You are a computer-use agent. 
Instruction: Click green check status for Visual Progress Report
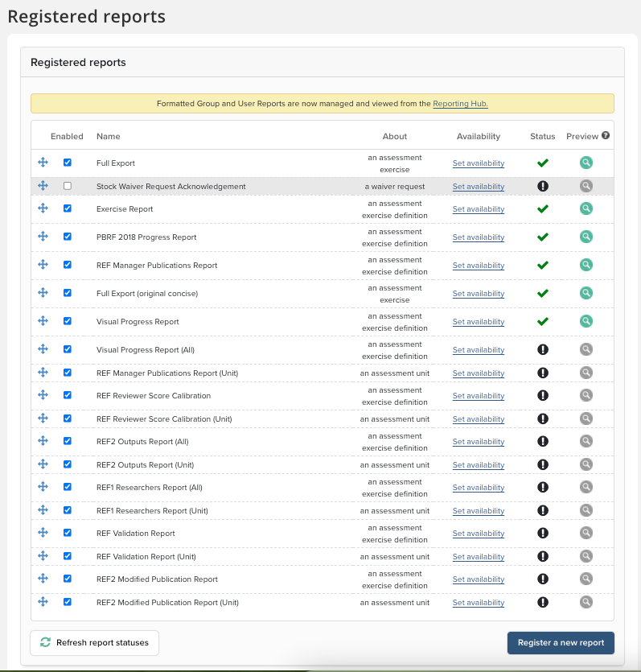pyautogui.click(x=542, y=321)
